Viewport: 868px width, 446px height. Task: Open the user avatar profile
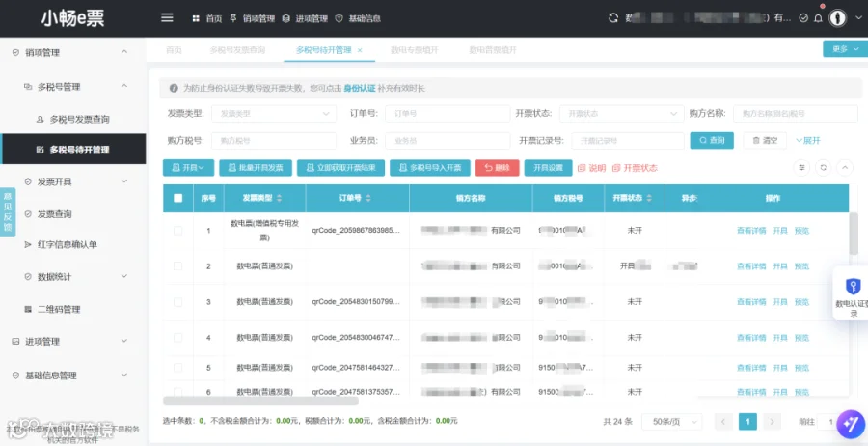pyautogui.click(x=837, y=18)
